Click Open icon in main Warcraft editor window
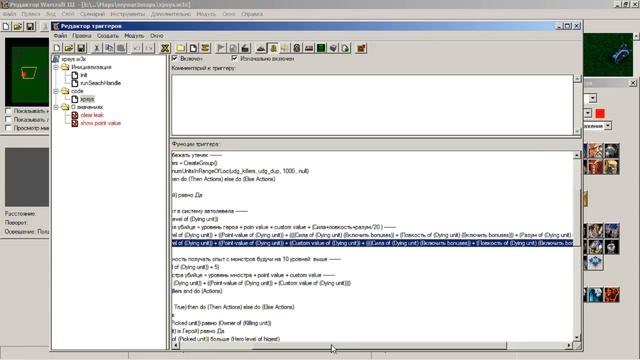Screen dimensions: 640x360 click(x=18, y=27)
